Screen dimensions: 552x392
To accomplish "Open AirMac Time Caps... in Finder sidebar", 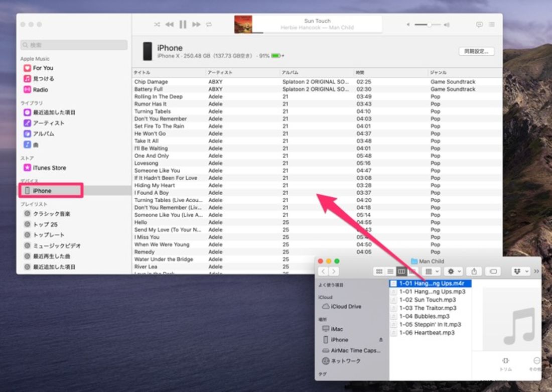I will click(x=351, y=350).
